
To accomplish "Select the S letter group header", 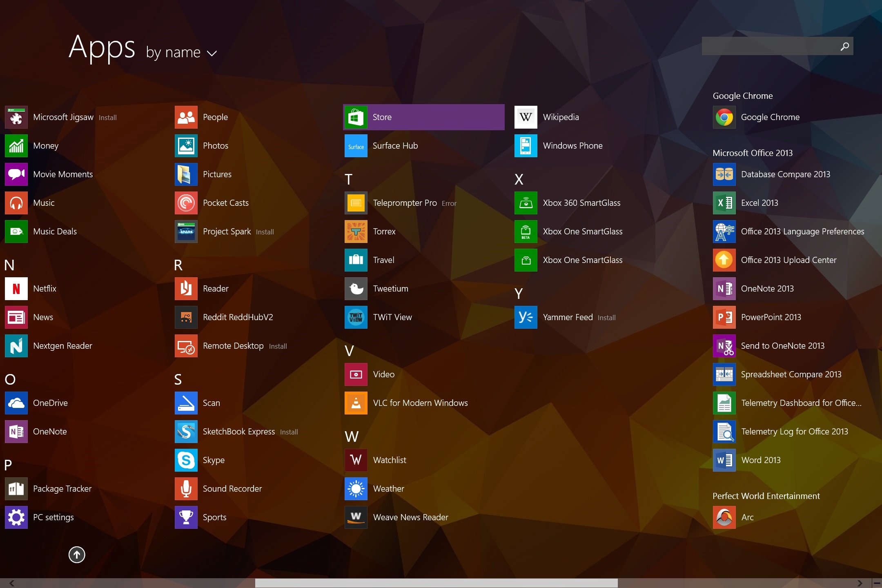I will [x=178, y=379].
